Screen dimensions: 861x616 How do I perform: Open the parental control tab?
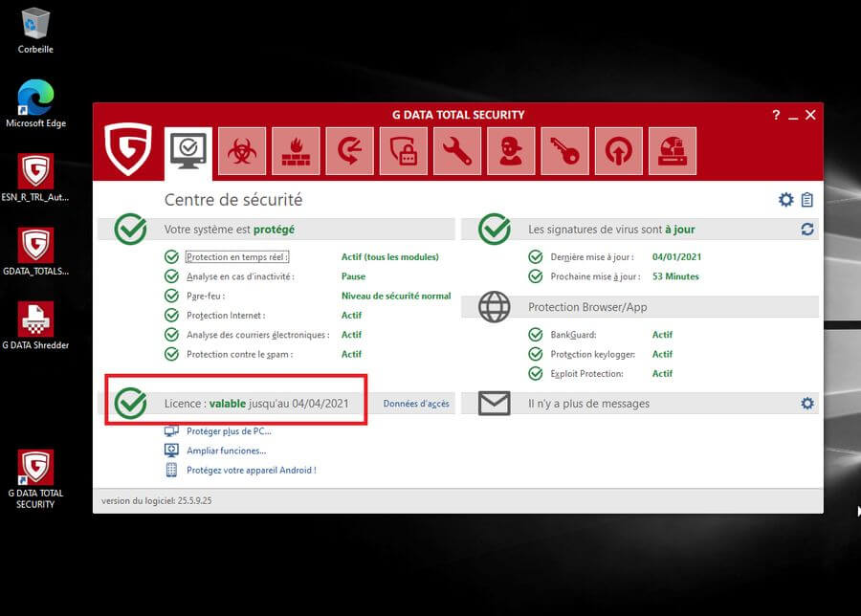pyautogui.click(x=511, y=151)
